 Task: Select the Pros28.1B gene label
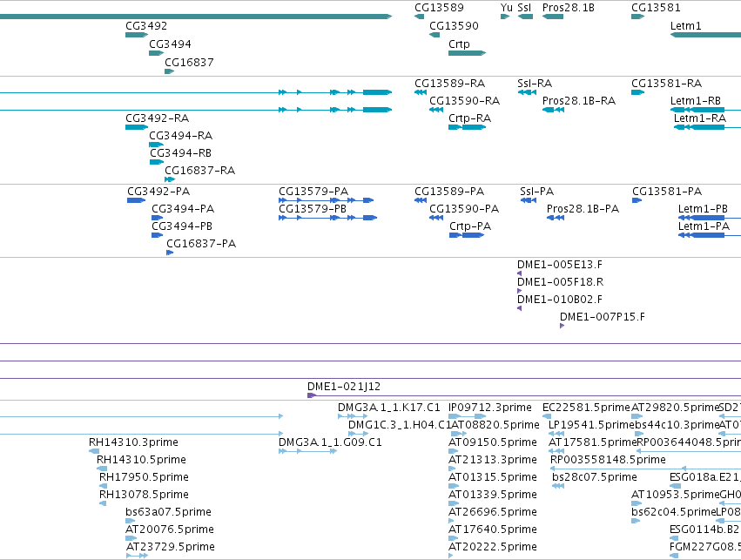tap(568, 8)
